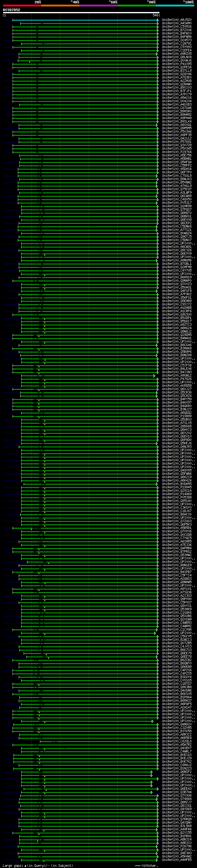Select the UniRef100_B0ES10 label

pyautogui.click(x=177, y=755)
